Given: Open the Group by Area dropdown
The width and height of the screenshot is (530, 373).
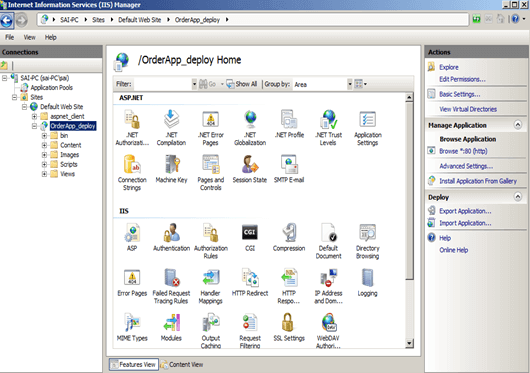Looking at the screenshot, I should [x=350, y=84].
